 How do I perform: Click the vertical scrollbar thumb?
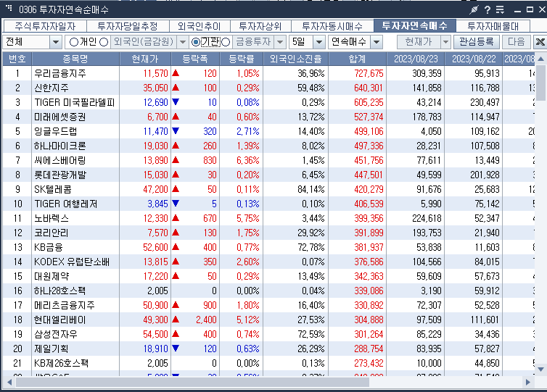[540, 82]
